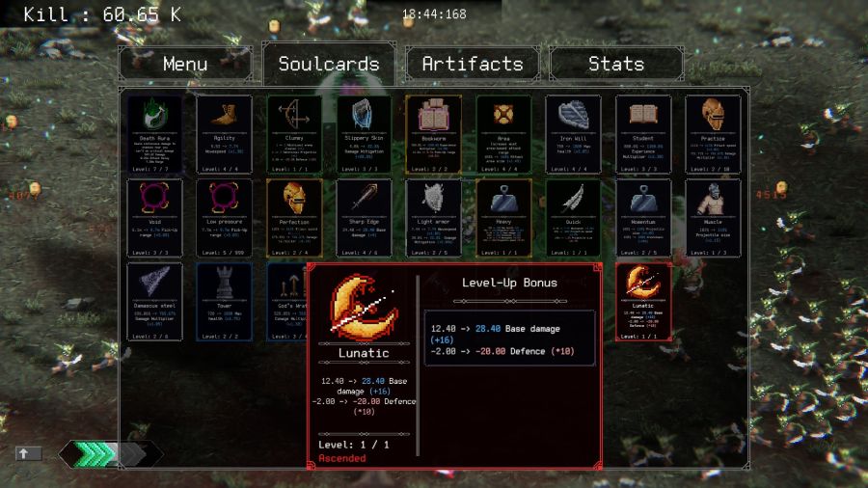
Task: Click the Agility boot card
Action: point(224,134)
